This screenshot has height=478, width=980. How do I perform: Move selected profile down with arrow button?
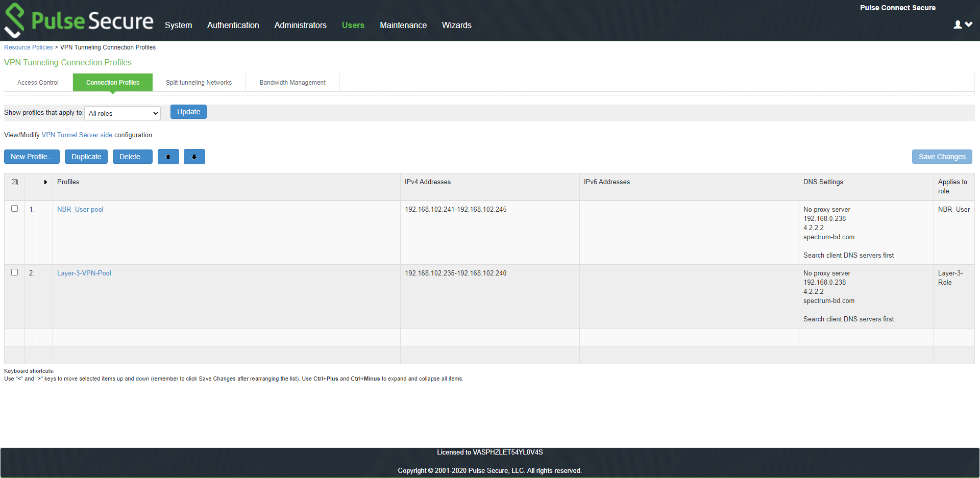[x=194, y=157]
